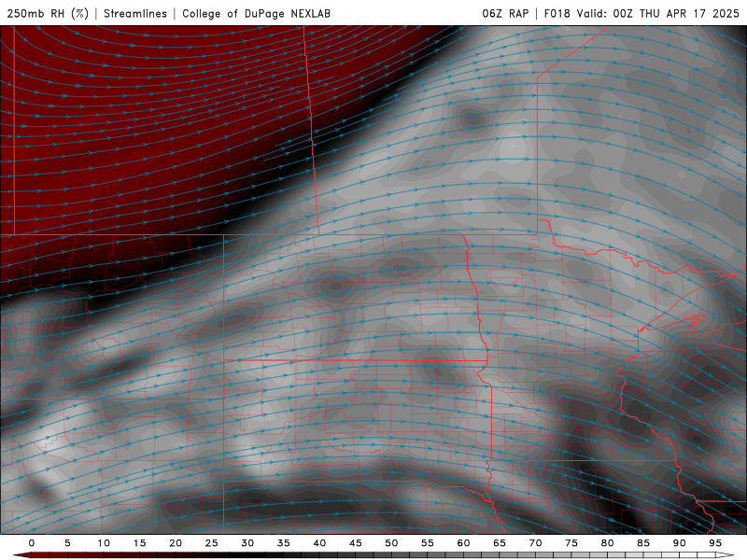Click the colorbar label '10'
This screenshot has height=560, width=747.
104,543
